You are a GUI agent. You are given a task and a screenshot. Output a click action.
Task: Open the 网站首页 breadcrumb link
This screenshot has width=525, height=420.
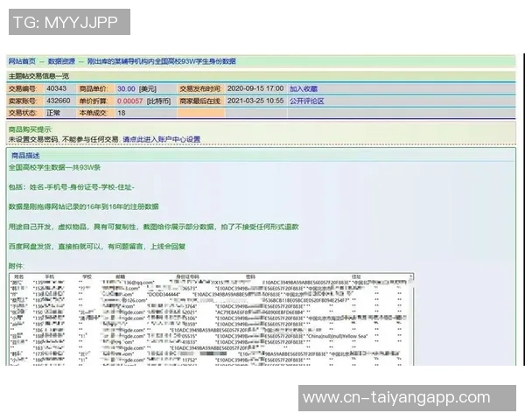tap(22, 61)
